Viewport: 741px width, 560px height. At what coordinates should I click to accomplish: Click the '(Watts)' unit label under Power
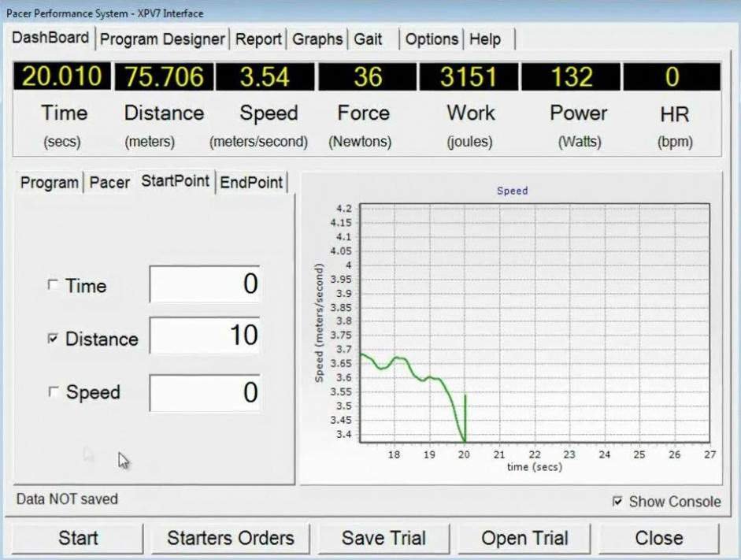click(580, 141)
